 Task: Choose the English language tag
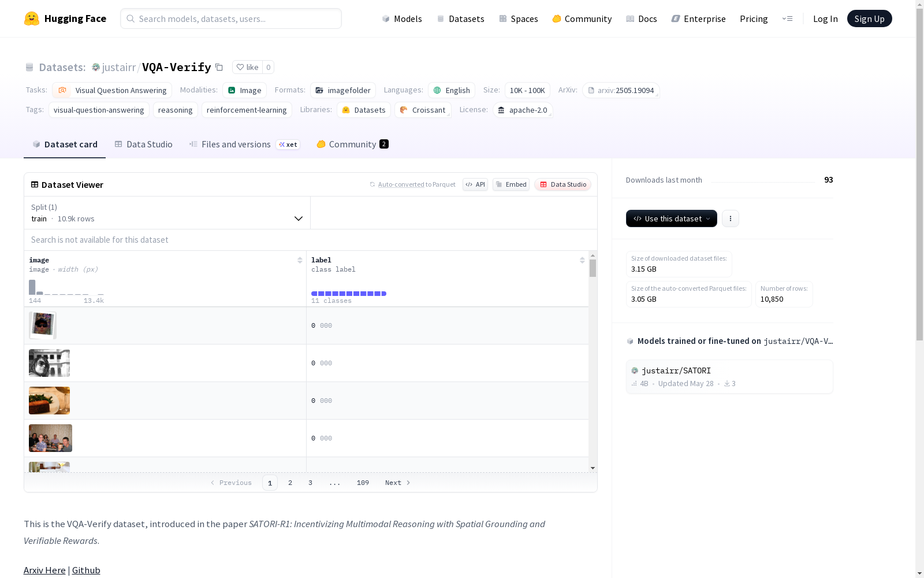[x=452, y=90]
